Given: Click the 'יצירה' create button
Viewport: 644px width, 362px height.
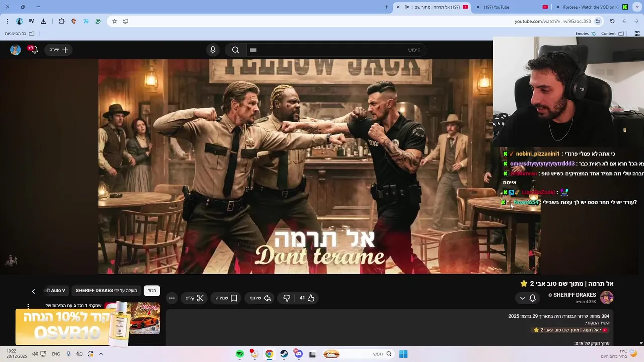Looking at the screenshot, I should pos(59,50).
